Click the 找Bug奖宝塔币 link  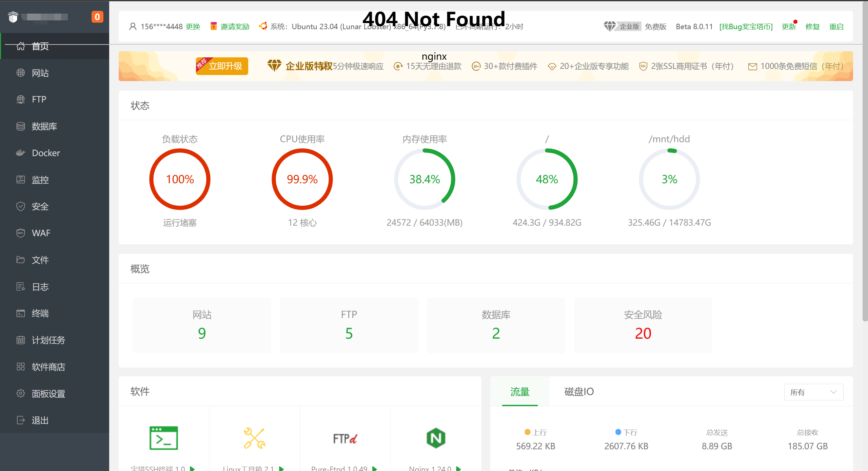point(746,26)
